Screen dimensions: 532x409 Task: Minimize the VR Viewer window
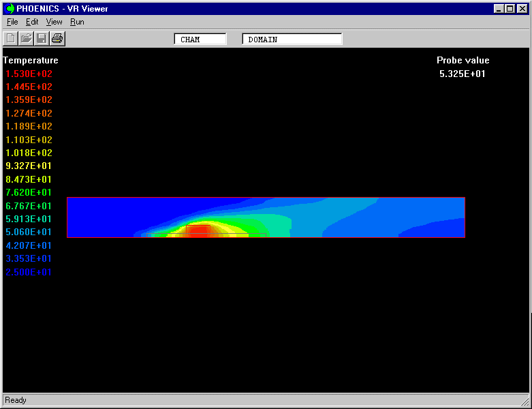[499, 9]
